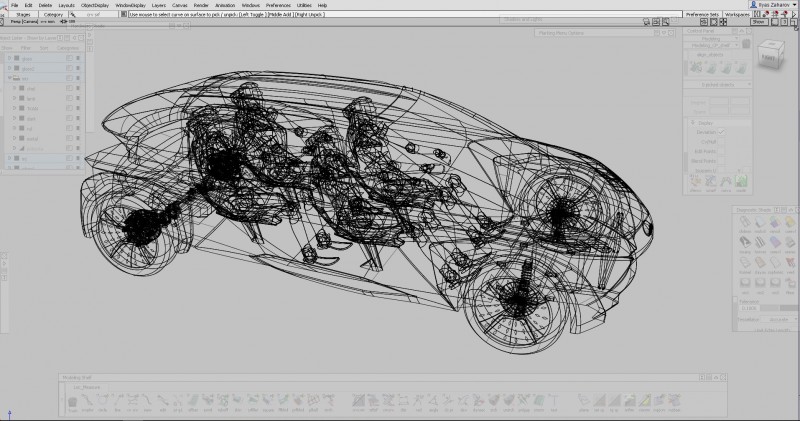Screen dimensions: 800x421
Task: Open the Object Lister Show menu
Action: [x=7, y=48]
